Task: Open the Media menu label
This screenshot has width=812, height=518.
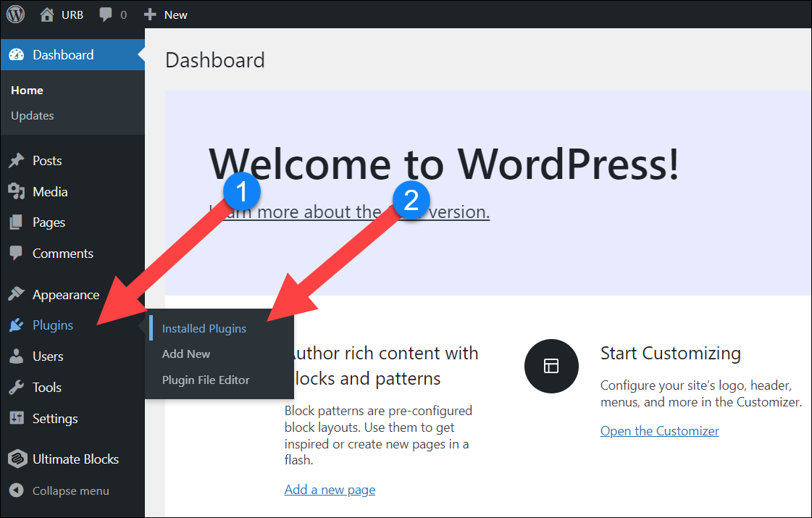Action: click(50, 192)
